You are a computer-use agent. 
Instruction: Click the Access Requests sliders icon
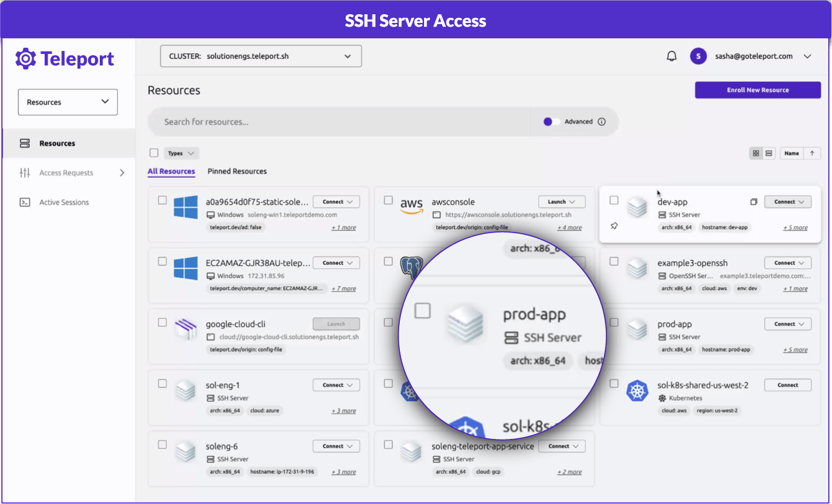pyautogui.click(x=25, y=173)
